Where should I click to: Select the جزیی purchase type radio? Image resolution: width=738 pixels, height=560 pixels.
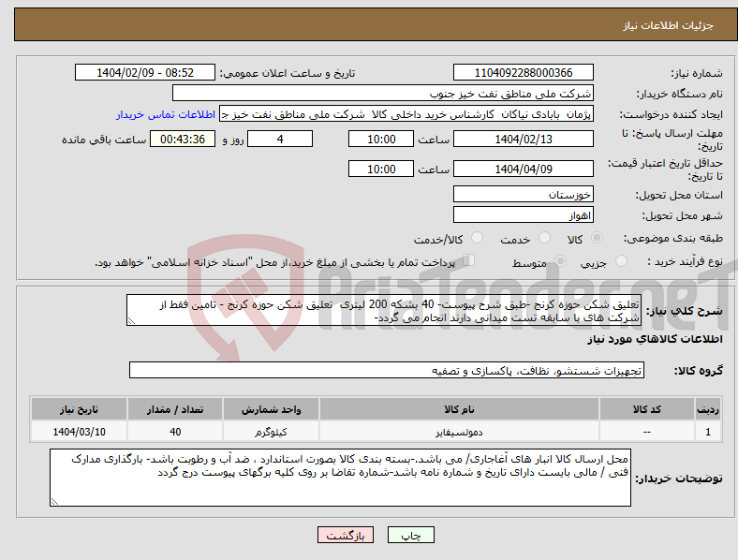pos(621,260)
